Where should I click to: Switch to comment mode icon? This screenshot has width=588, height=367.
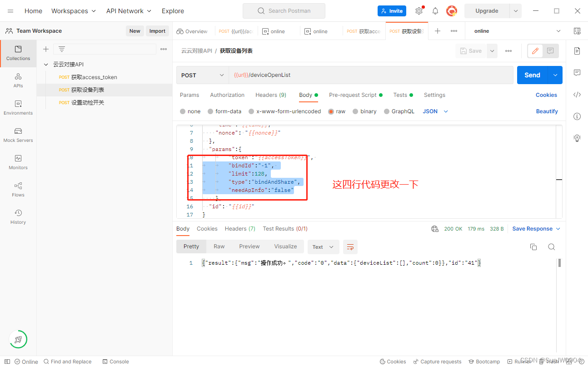[x=550, y=51]
